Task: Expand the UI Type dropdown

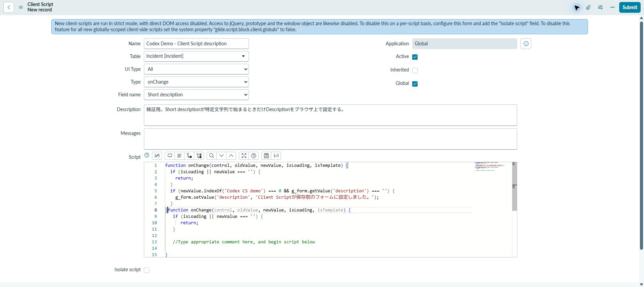Action: (x=196, y=69)
